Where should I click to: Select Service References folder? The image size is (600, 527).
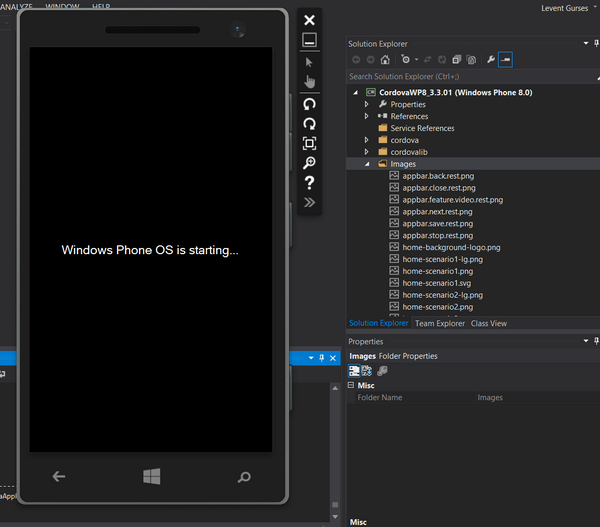422,128
